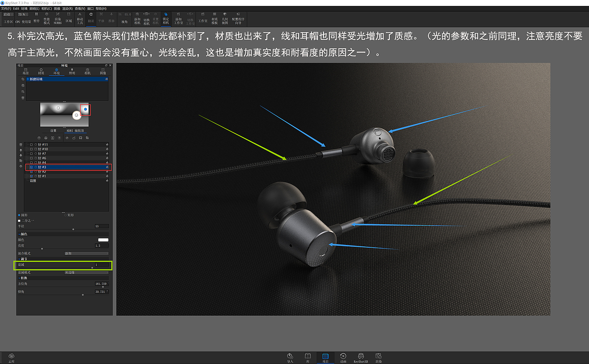Enable the 针 #10 pin checkbox
Image resolution: width=589 pixels, height=364 pixels.
pyautogui.click(x=31, y=149)
